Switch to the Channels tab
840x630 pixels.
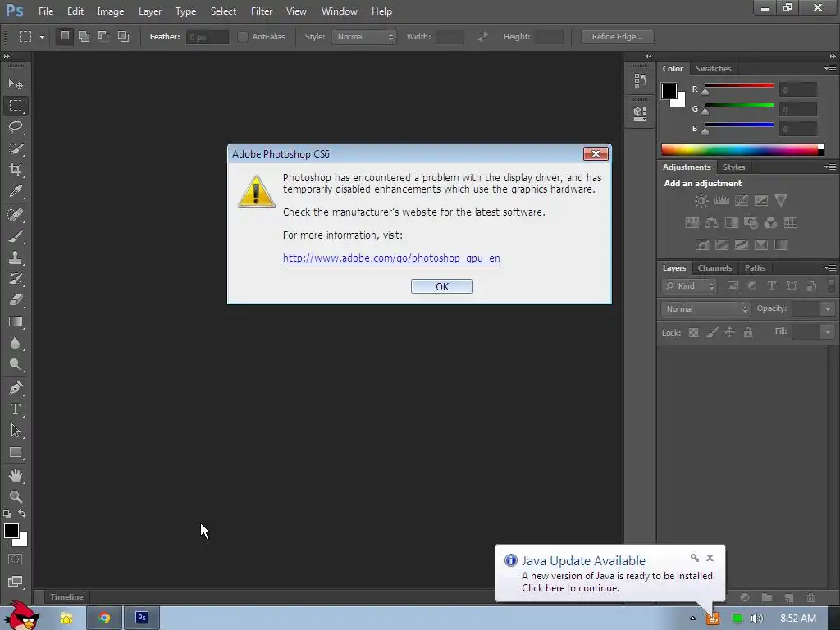click(x=714, y=268)
